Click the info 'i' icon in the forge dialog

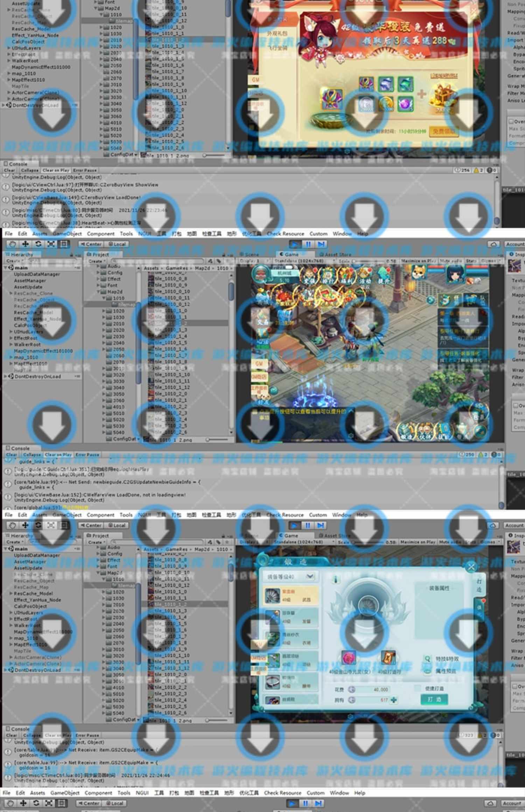click(x=336, y=580)
